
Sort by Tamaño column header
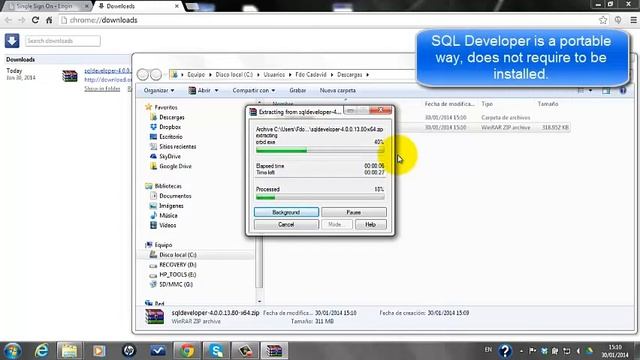click(548, 104)
